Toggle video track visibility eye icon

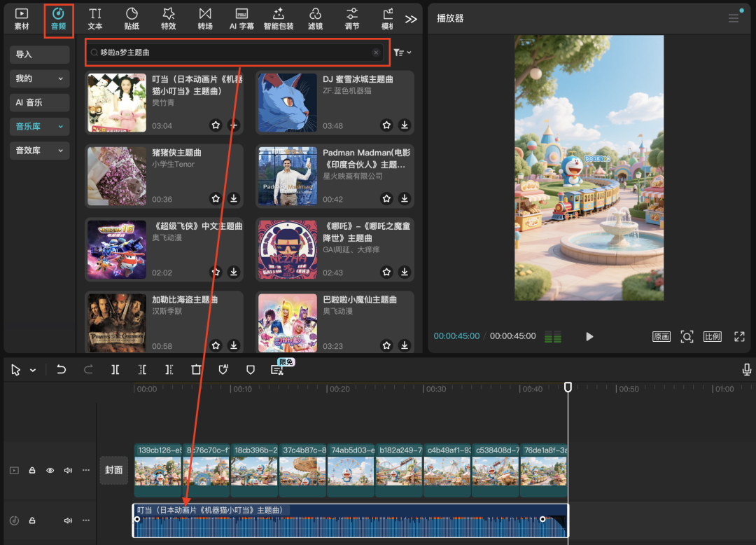[x=50, y=471]
